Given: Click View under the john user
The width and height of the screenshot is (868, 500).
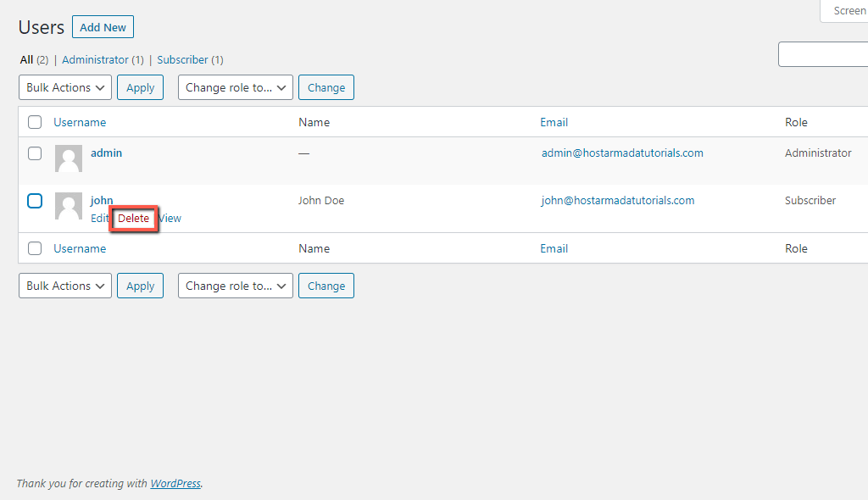Looking at the screenshot, I should [x=170, y=218].
